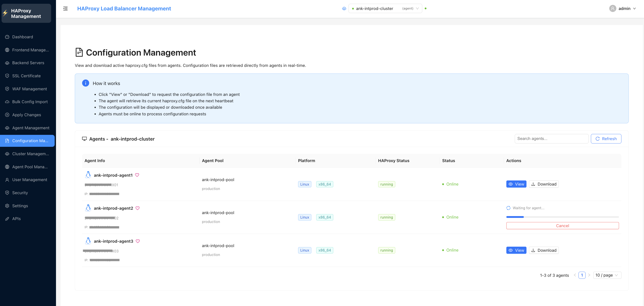Cancel the waiting request for agent2

[563, 225]
